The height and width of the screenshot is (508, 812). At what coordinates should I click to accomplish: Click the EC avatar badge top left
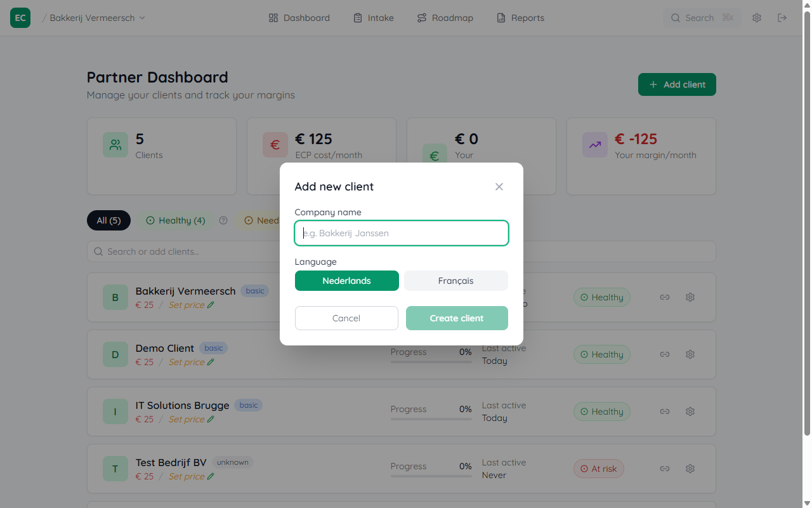pyautogui.click(x=20, y=18)
